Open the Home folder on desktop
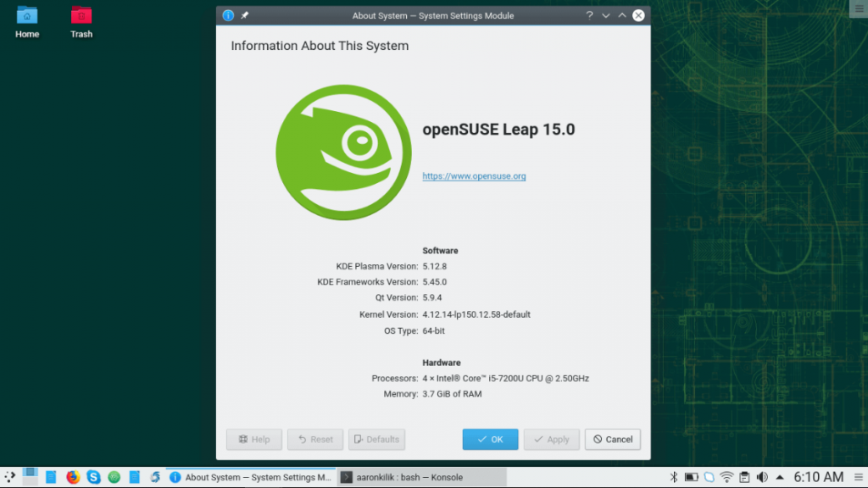The image size is (868, 488). pyautogui.click(x=26, y=21)
